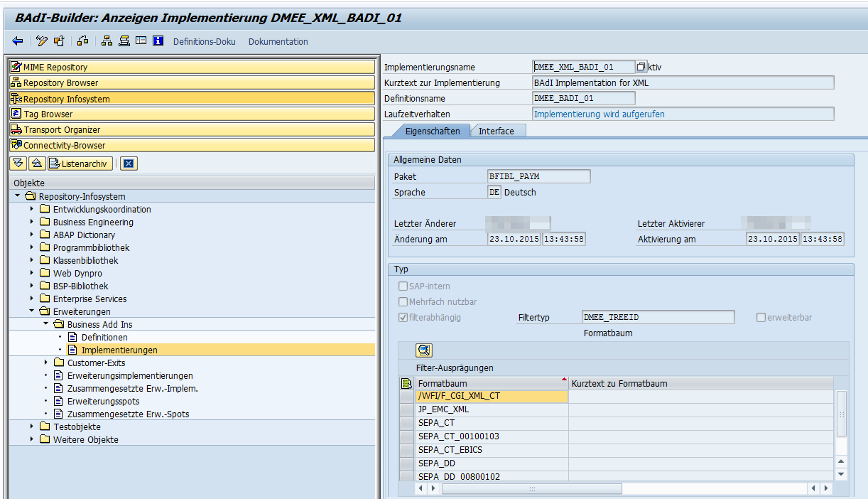Expand the Customer-Exits folder
This screenshot has width=868, height=499.
pos(46,363)
